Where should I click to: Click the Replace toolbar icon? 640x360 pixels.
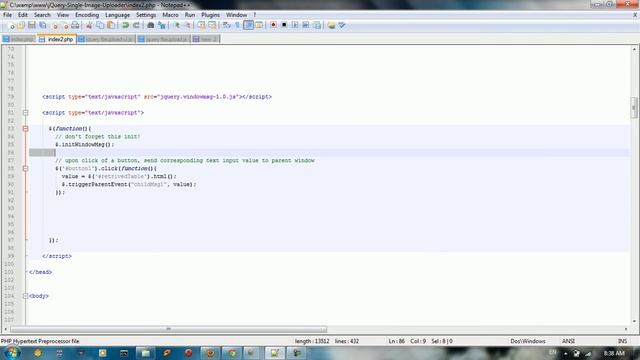(x=162, y=25)
